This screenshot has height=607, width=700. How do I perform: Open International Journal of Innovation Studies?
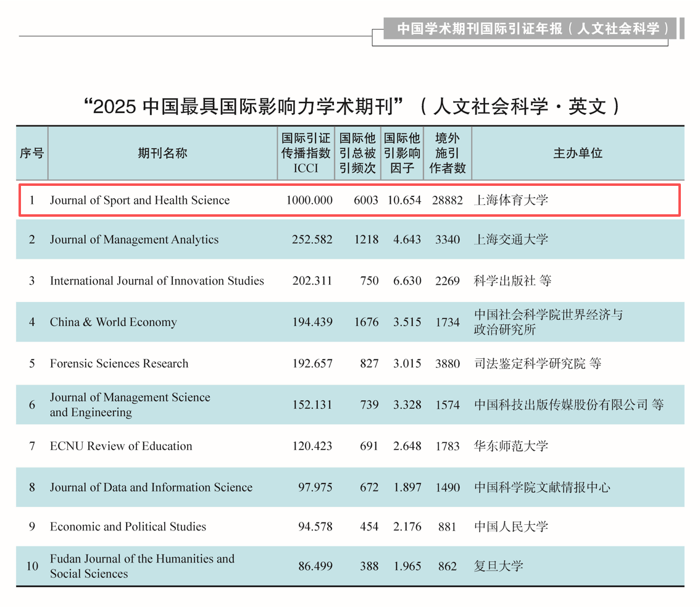tap(157, 281)
